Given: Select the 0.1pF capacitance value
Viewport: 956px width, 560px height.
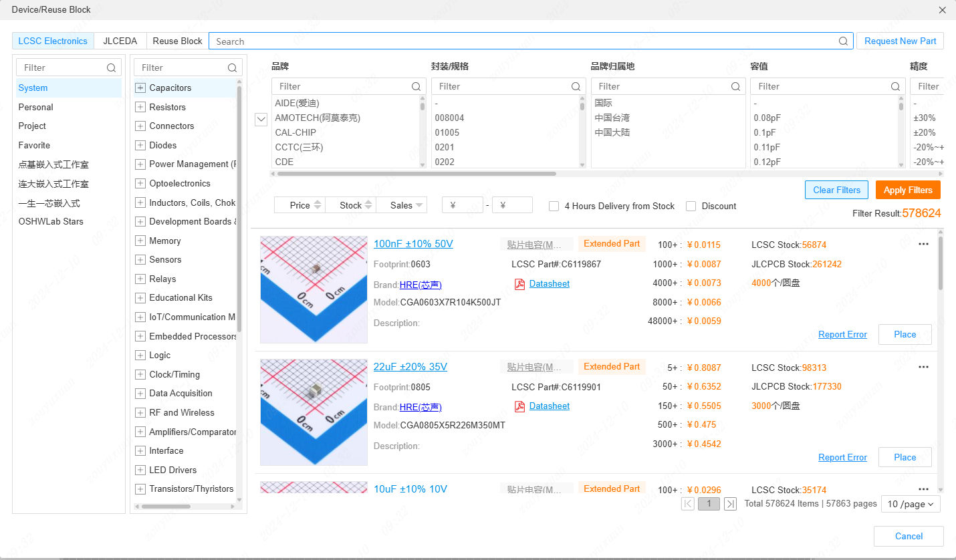Looking at the screenshot, I should pyautogui.click(x=765, y=132).
